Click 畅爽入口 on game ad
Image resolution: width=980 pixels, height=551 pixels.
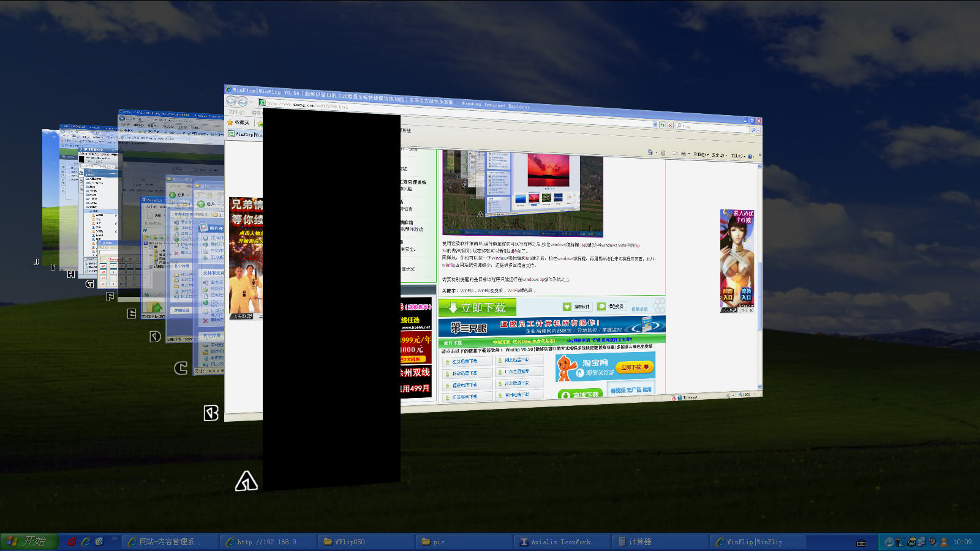746,294
